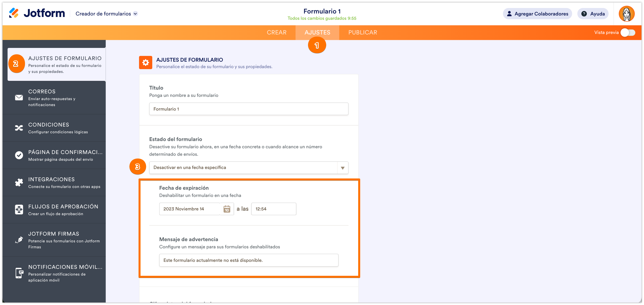Expand the form status dropdown arrow
The width and height of the screenshot is (644, 305).
(342, 168)
